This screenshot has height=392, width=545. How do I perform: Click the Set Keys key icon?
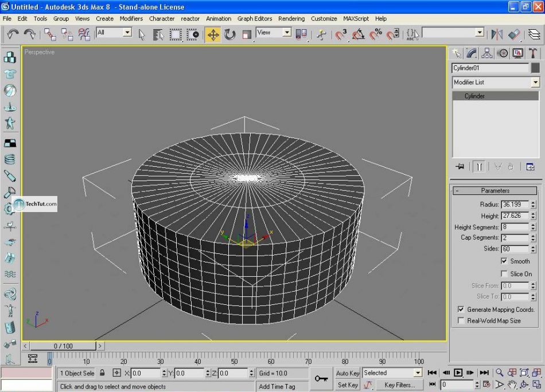(321, 379)
